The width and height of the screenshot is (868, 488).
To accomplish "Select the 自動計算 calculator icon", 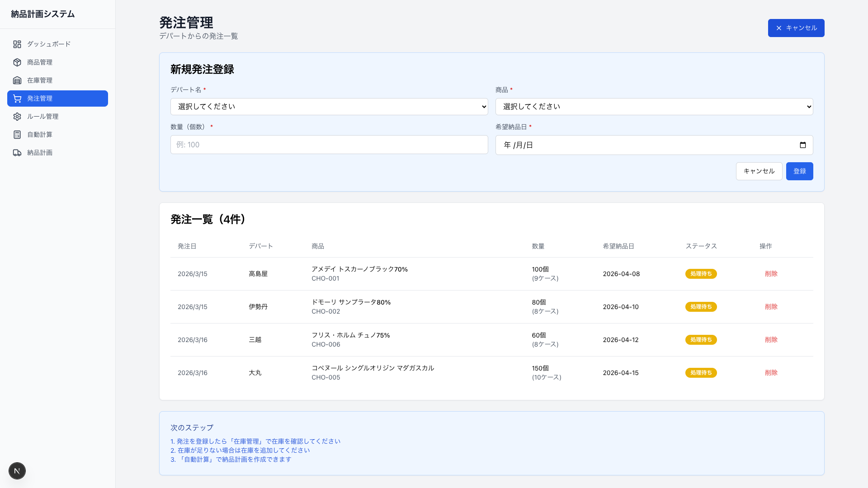I will coord(17,135).
